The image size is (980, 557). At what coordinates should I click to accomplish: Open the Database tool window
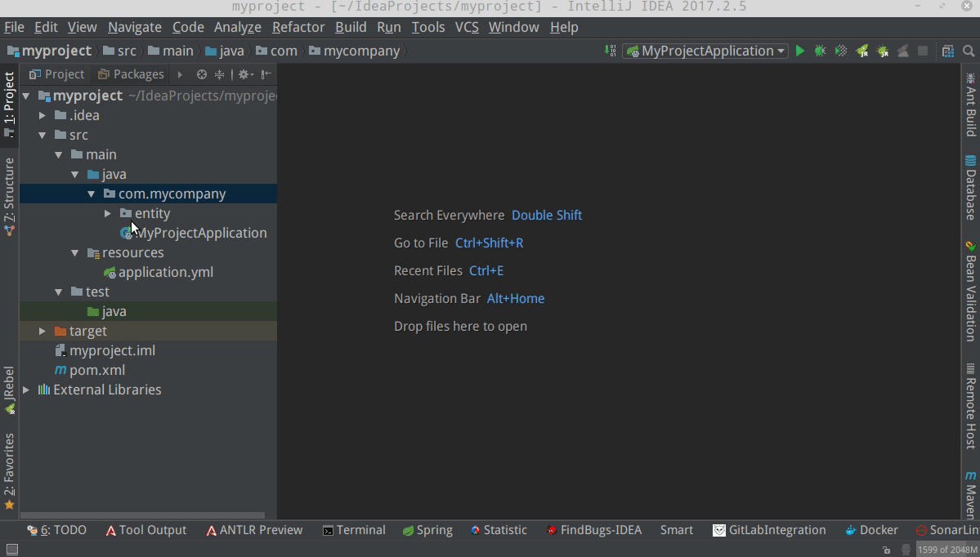click(x=971, y=187)
